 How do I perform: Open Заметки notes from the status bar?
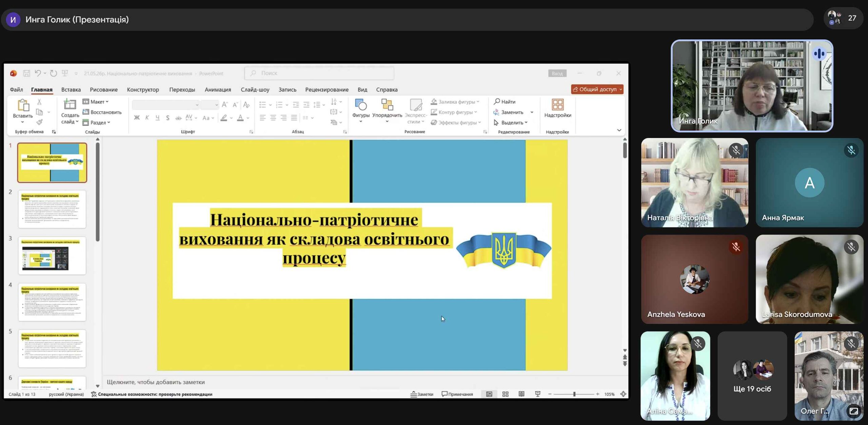422,394
